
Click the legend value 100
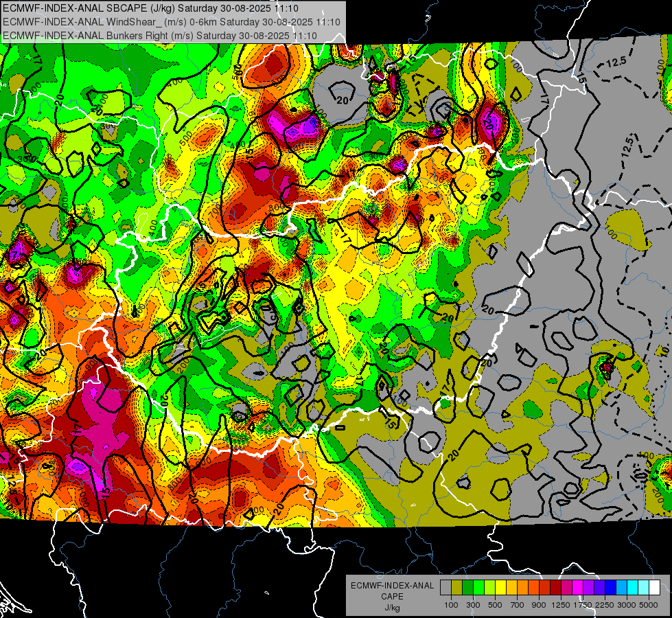point(451,605)
